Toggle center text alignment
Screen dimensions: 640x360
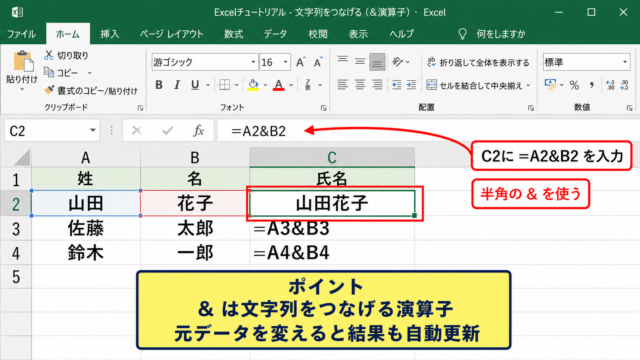(x=360, y=85)
